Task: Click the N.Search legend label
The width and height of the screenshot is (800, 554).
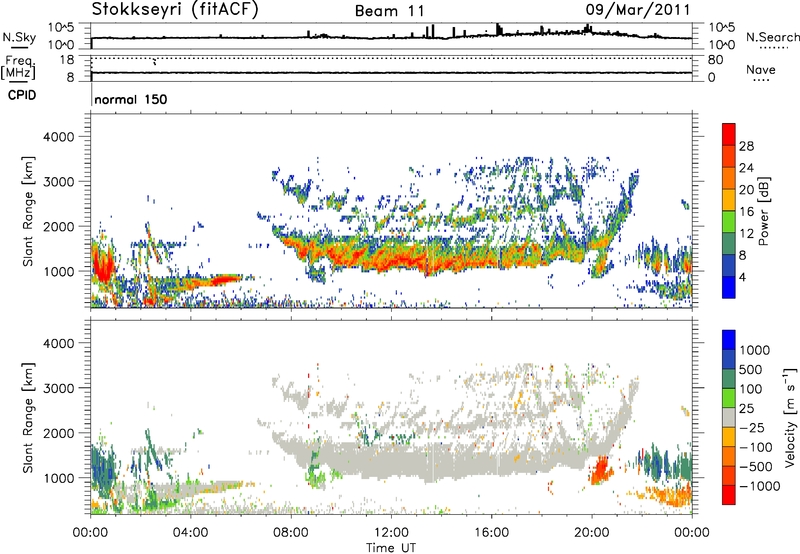Action: click(x=772, y=37)
